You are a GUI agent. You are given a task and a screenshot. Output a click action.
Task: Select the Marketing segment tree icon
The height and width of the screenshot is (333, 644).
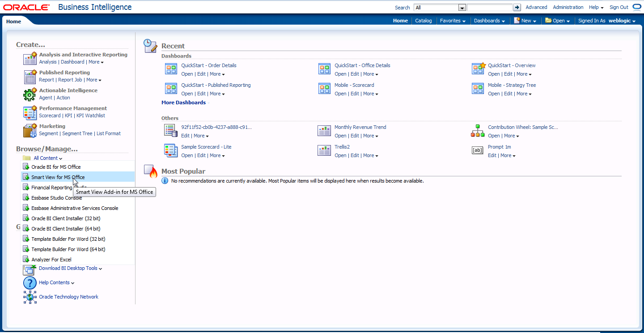pos(30,130)
